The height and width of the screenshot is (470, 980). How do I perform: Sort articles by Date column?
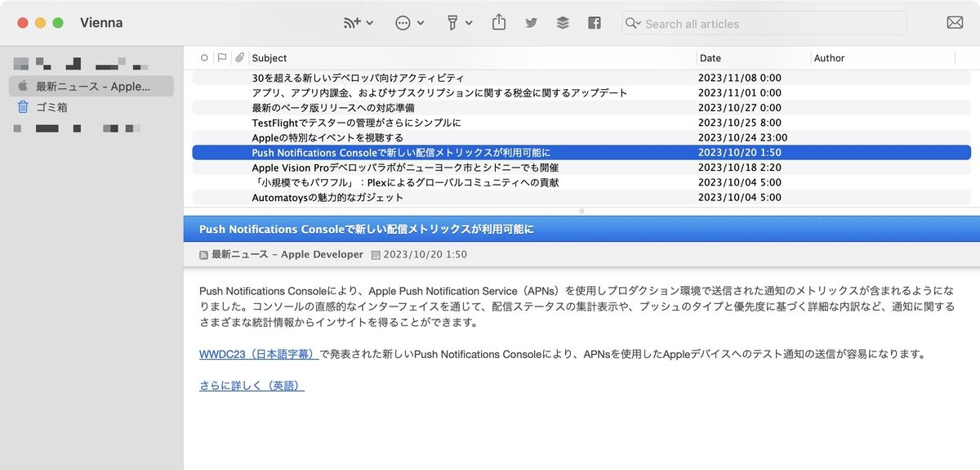click(754, 58)
